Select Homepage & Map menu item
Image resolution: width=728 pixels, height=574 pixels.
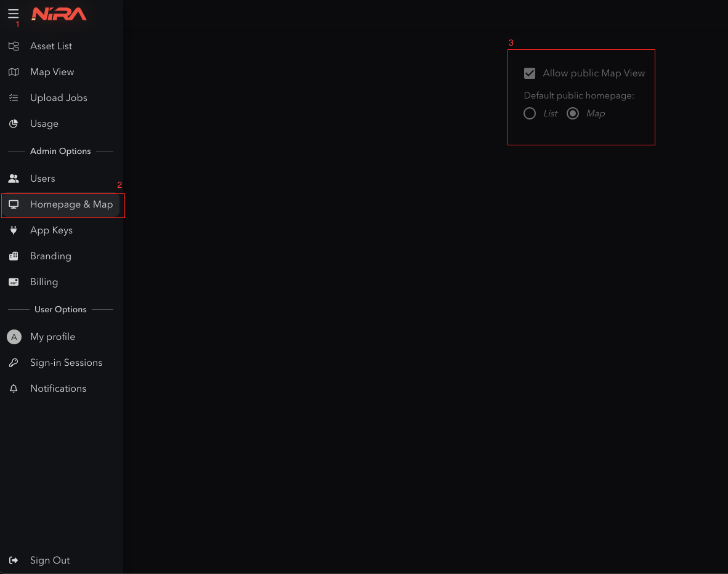pos(62,204)
